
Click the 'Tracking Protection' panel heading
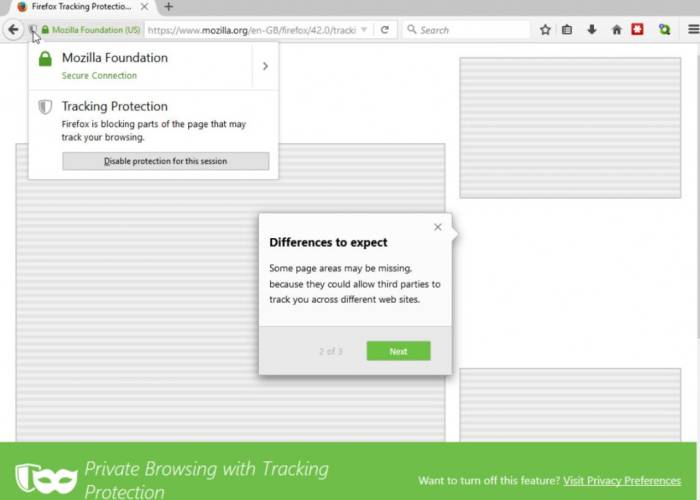[115, 106]
